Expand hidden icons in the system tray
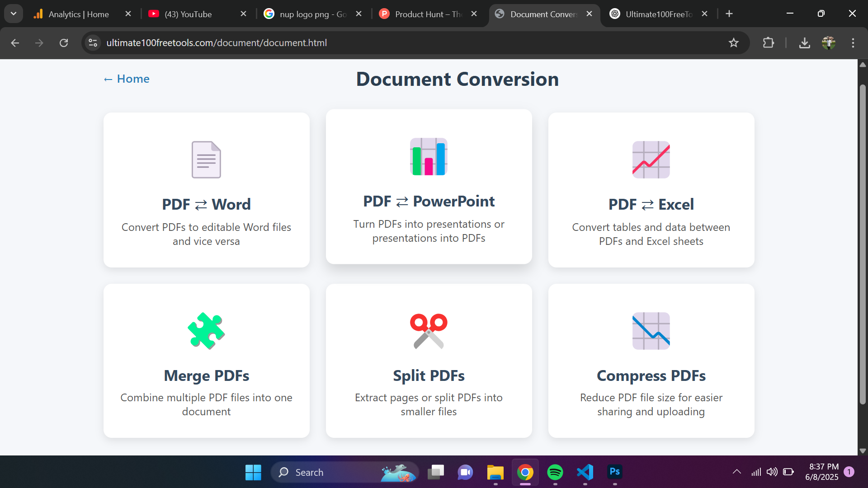 point(736,472)
